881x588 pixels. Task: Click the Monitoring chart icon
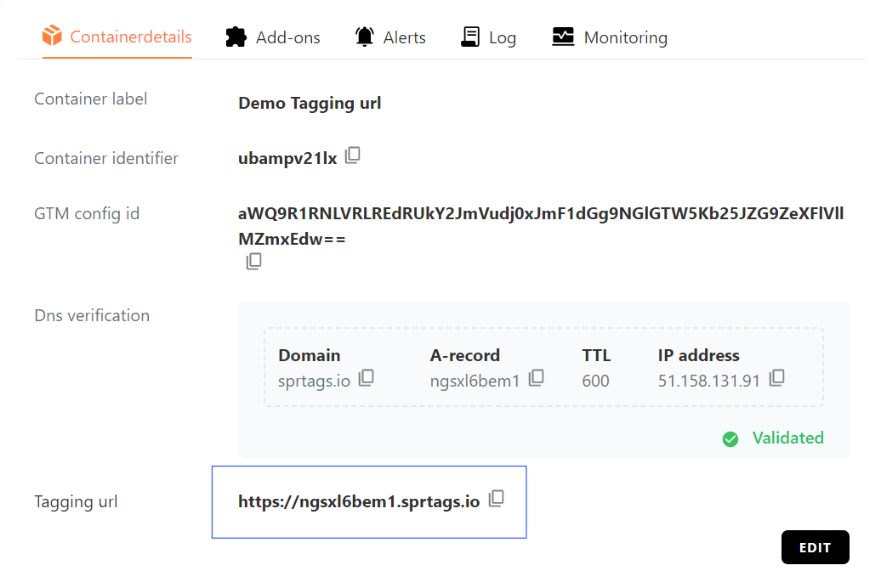(x=562, y=36)
